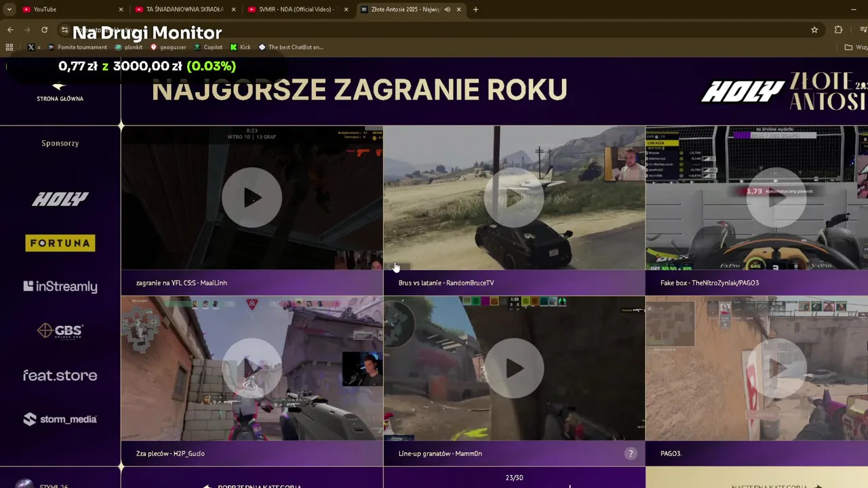Click the 'Sponsorzy' label
Image resolution: width=868 pixels, height=488 pixels.
coord(60,143)
